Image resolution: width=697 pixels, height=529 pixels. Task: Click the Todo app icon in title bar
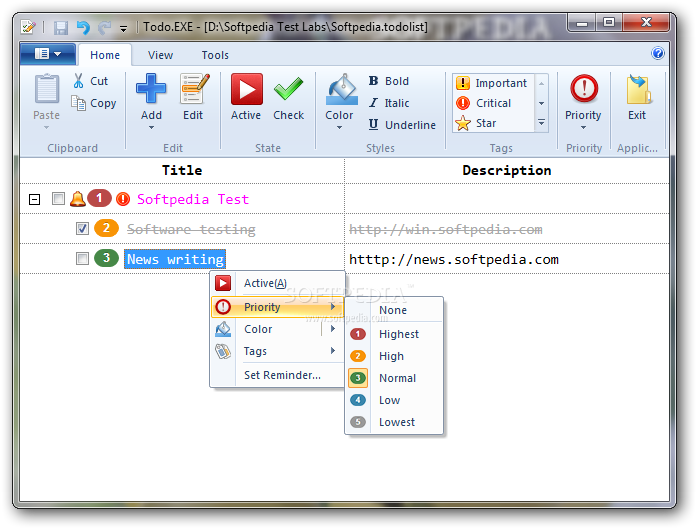[28, 27]
